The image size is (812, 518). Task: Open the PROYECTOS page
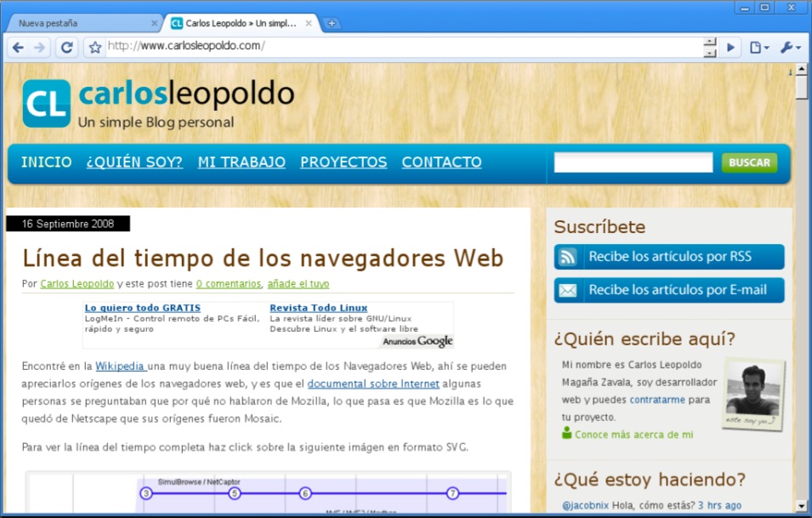coord(344,162)
